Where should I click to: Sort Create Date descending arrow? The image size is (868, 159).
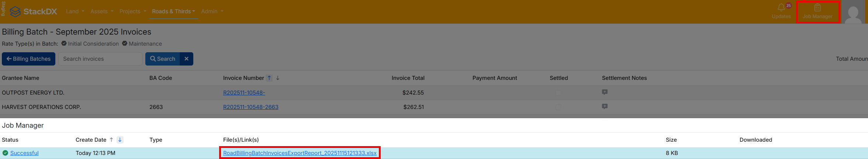point(120,140)
